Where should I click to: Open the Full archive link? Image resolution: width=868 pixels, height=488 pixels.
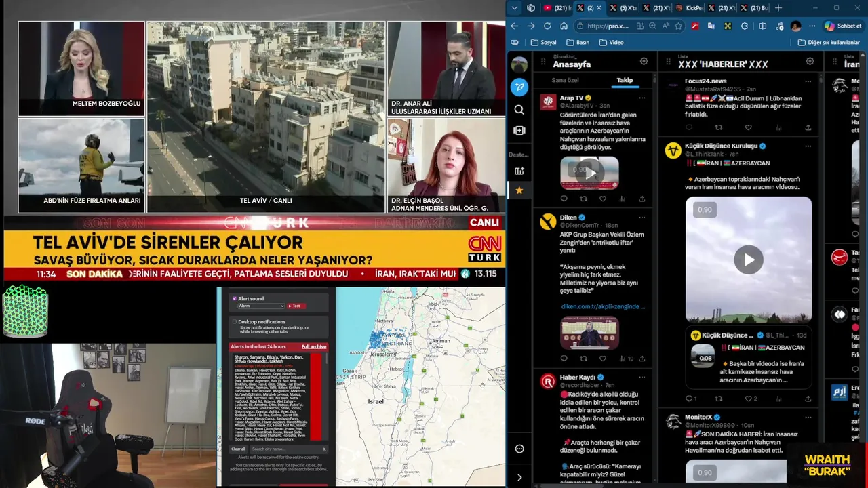pos(314,346)
